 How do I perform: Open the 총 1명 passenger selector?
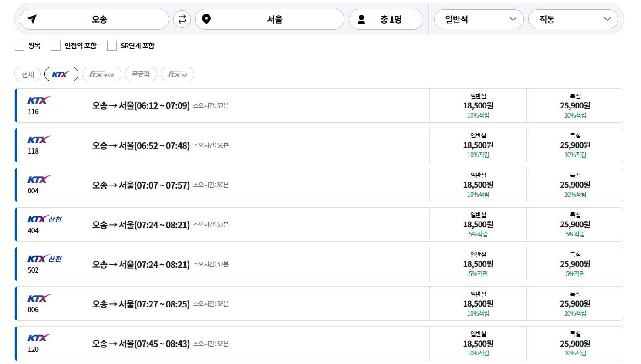coord(386,19)
